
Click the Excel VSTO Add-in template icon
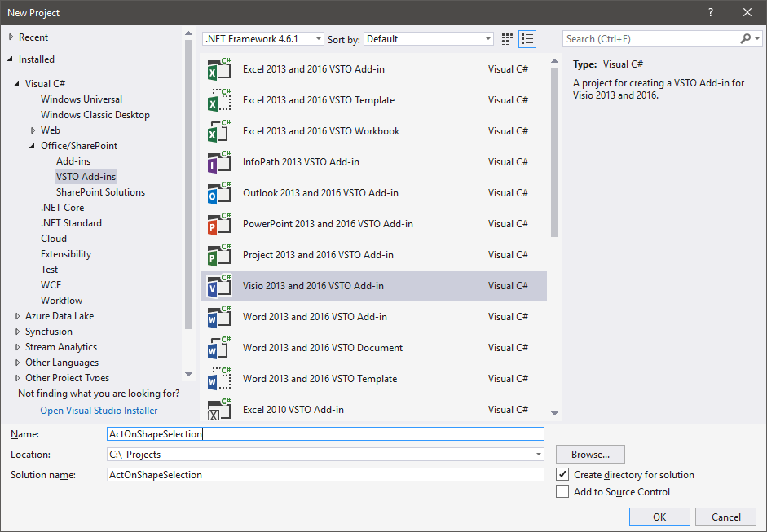218,69
